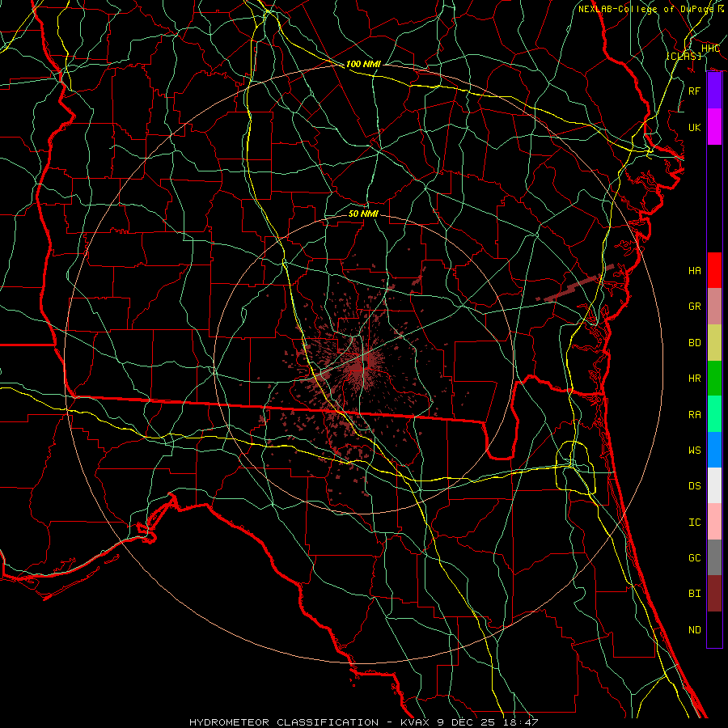Click the 'NEXLAB-College of DuPage' credit text

tap(645, 9)
